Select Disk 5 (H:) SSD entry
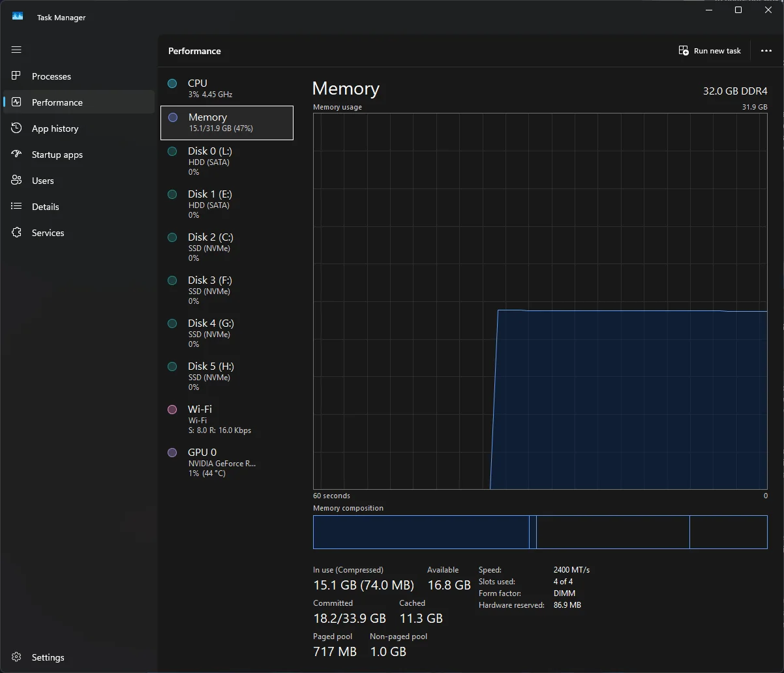This screenshot has height=673, width=784. pyautogui.click(x=227, y=376)
